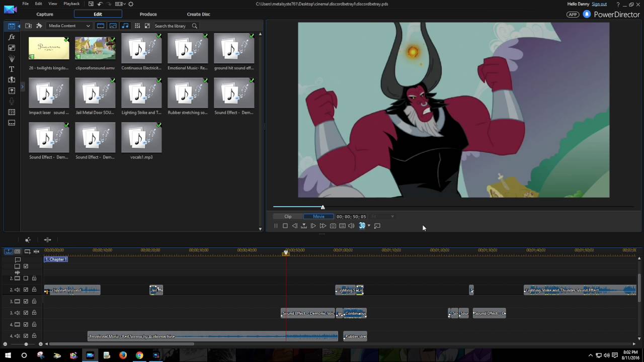Undock the preview window icon
Image resolution: width=644 pixels, height=362 pixels.
coord(377,226)
